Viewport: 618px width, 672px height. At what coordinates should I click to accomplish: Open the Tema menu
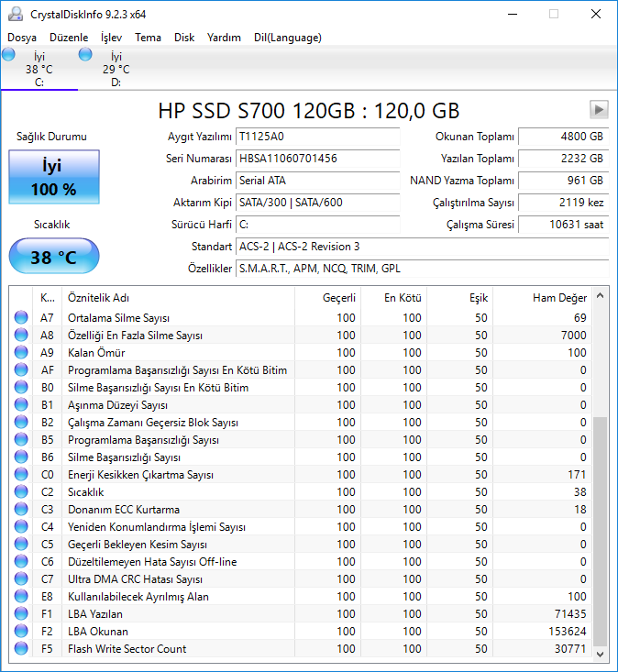click(148, 38)
